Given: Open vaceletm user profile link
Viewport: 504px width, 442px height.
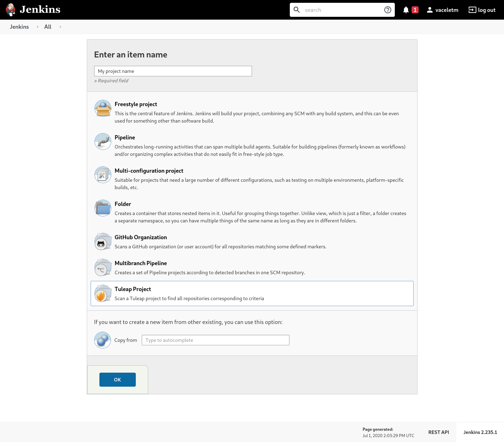Looking at the screenshot, I should (447, 10).
